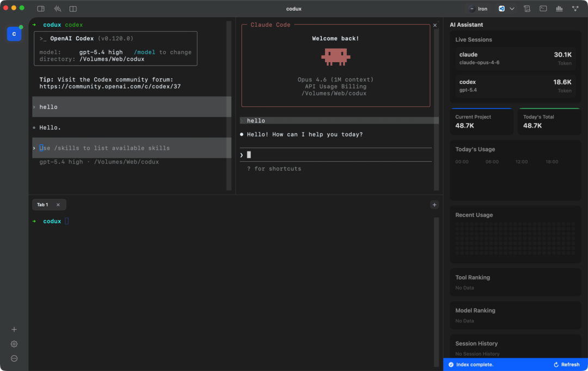
Task: Click the /model command text
Action: click(x=144, y=52)
